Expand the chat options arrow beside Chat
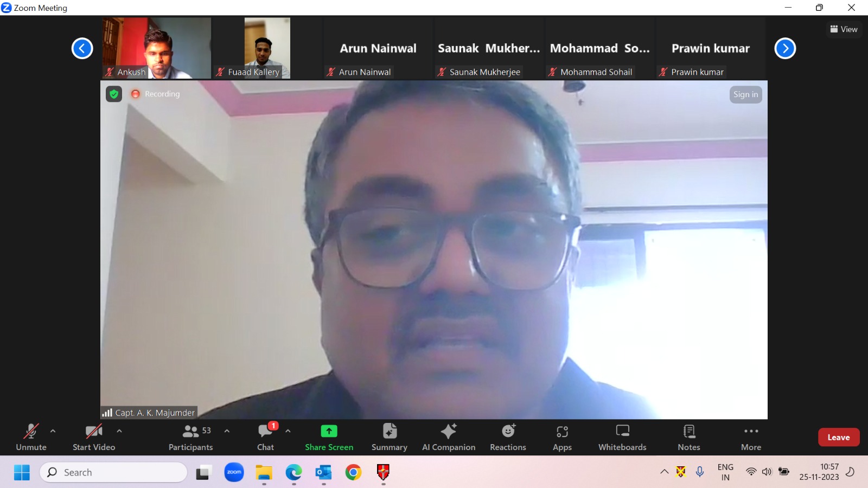Image resolution: width=868 pixels, height=488 pixels. point(288,431)
